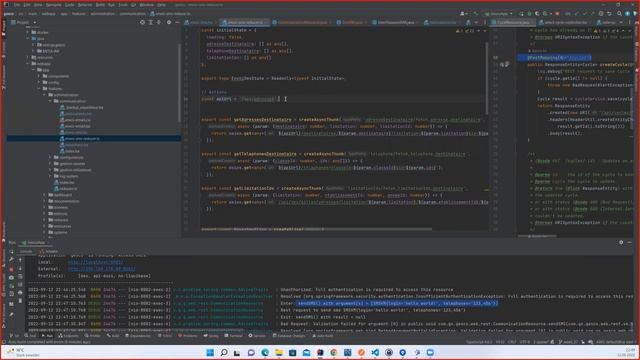Collapse the communication folder
This screenshot has width=640, height=360.
pyautogui.click(x=51, y=101)
